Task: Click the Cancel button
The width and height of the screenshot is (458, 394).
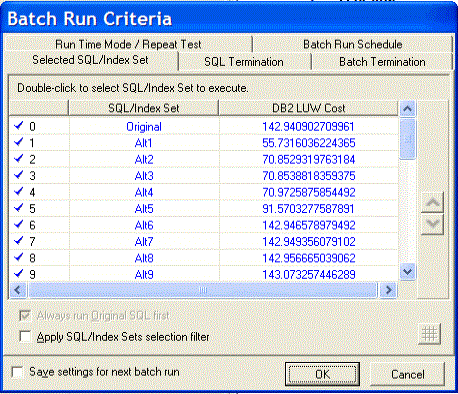Action: coord(408,374)
